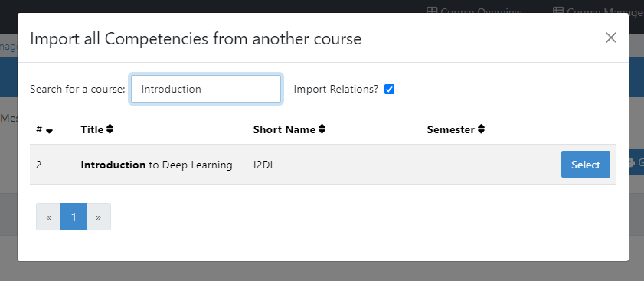Go to previous page with « button

(48, 217)
